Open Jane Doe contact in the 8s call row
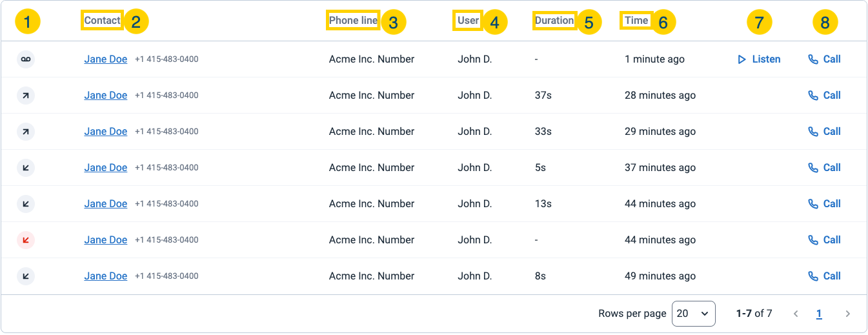868x335 pixels. click(x=105, y=276)
